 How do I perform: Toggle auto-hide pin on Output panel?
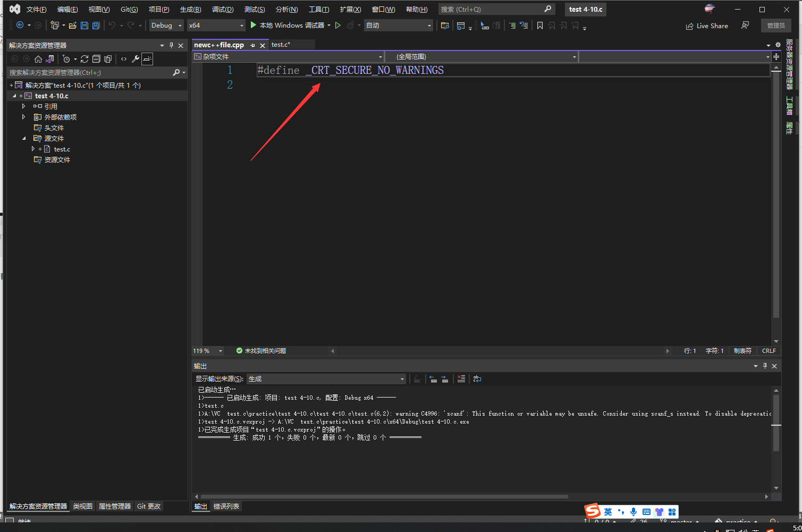coord(765,366)
